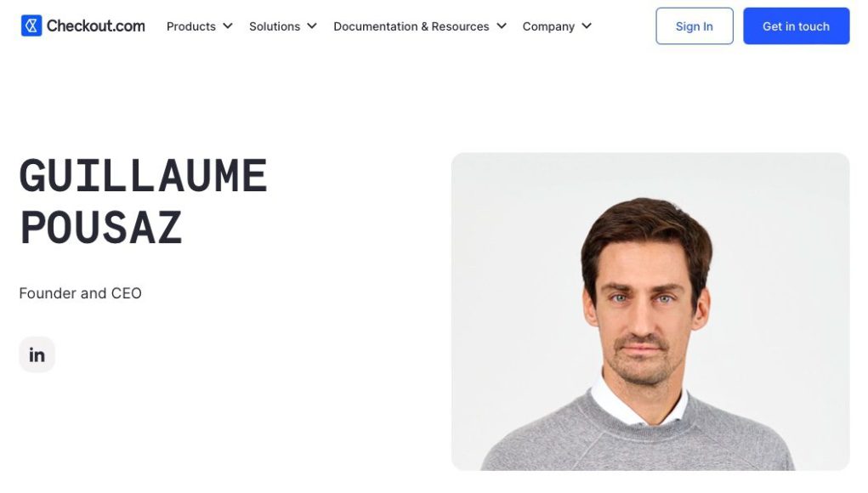Click the blue Checkout.com logo icon
Image resolution: width=868 pixels, height=493 pixels.
point(31,25)
